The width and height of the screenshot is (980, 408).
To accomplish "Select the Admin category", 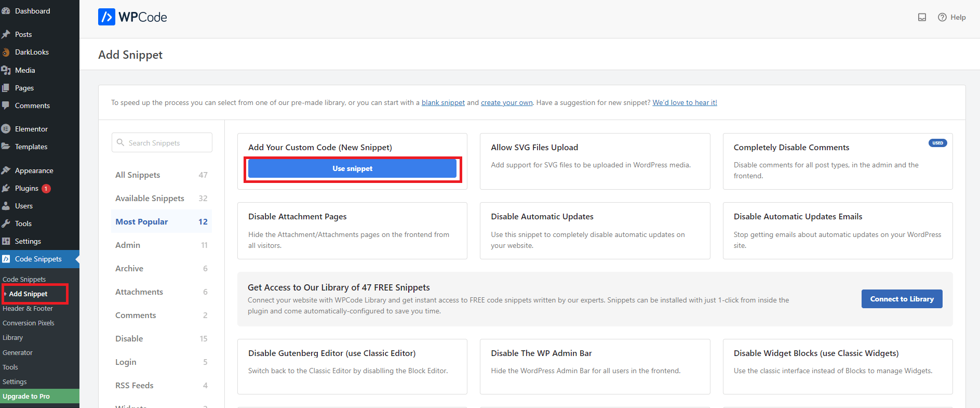I will tap(162, 245).
